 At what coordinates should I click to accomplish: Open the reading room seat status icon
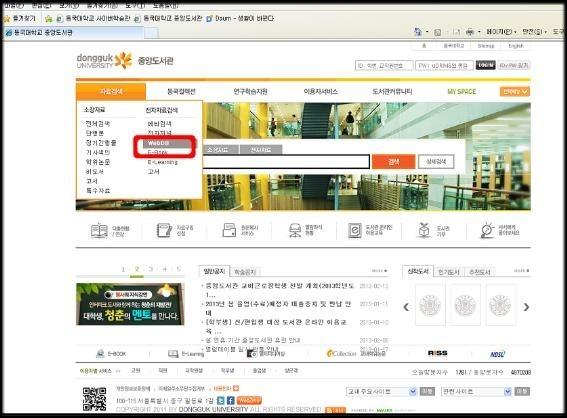pyautogui.click(x=295, y=230)
